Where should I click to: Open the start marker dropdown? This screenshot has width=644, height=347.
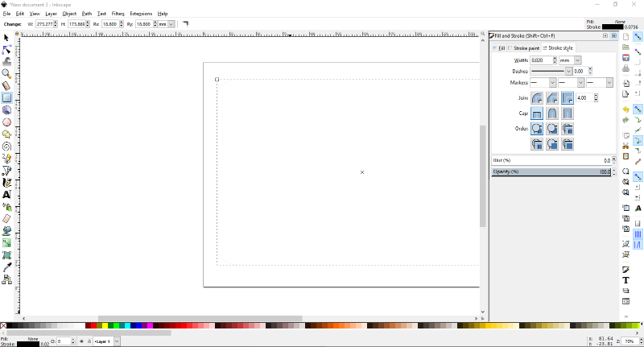tap(543, 83)
